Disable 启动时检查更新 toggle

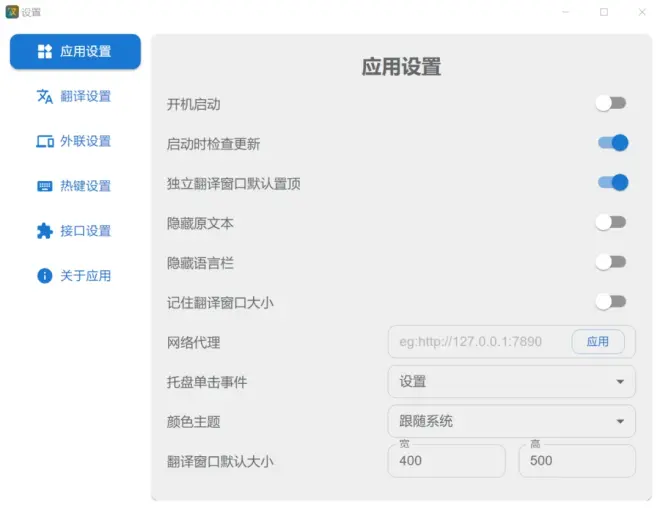(x=612, y=143)
